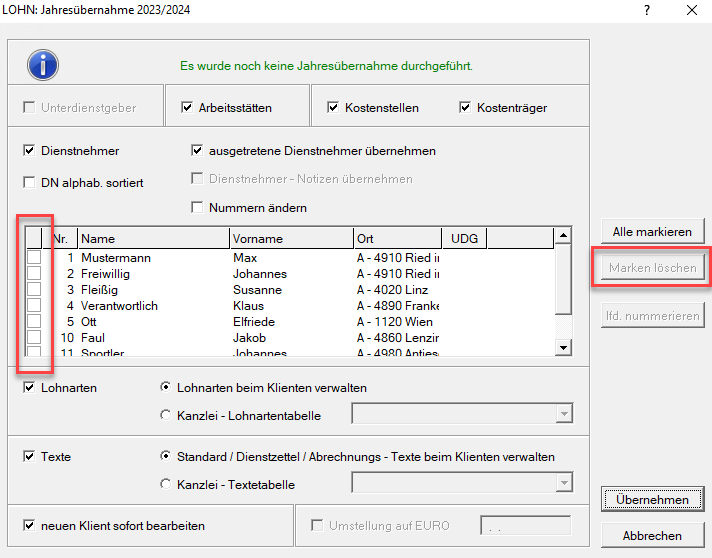Open the Texttabelle dropdown list
The width and height of the screenshot is (712, 558).
click(x=563, y=485)
